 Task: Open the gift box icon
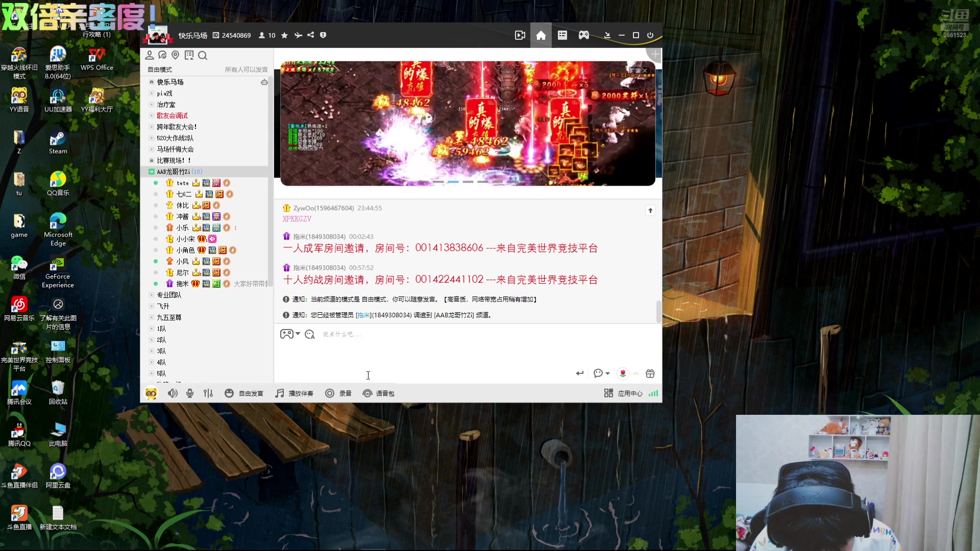650,373
